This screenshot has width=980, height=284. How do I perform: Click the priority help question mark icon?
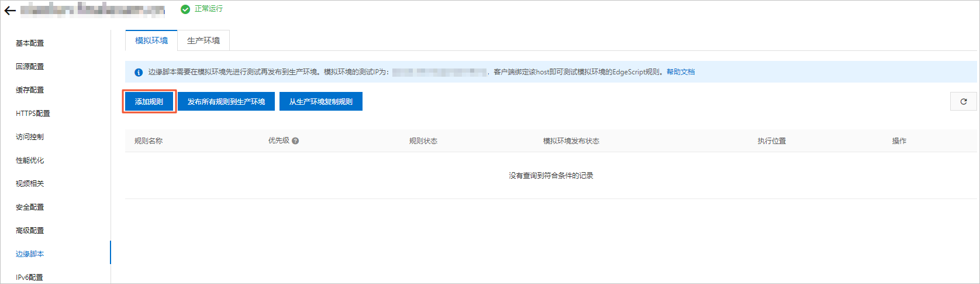click(295, 141)
